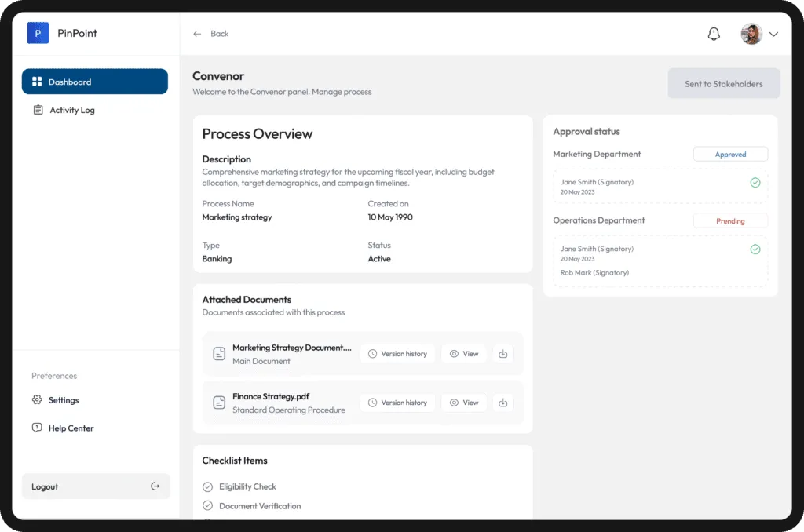Select Dashboard in the sidebar
The image size is (804, 532).
94,82
